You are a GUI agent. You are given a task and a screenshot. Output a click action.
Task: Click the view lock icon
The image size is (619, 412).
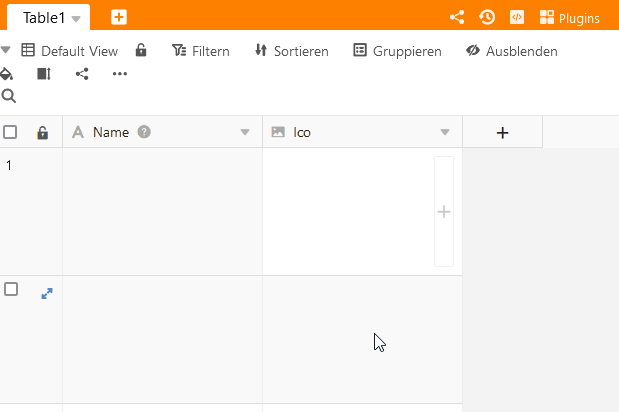[x=142, y=51]
